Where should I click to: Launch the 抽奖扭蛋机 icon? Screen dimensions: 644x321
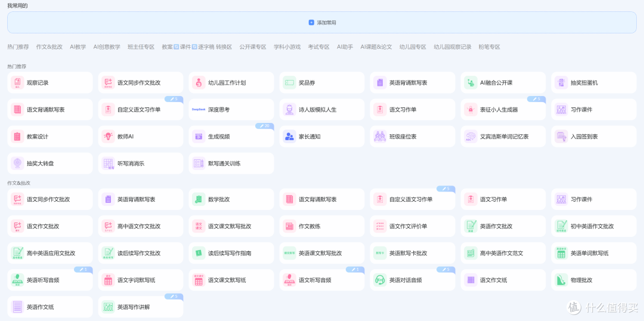coord(562,82)
